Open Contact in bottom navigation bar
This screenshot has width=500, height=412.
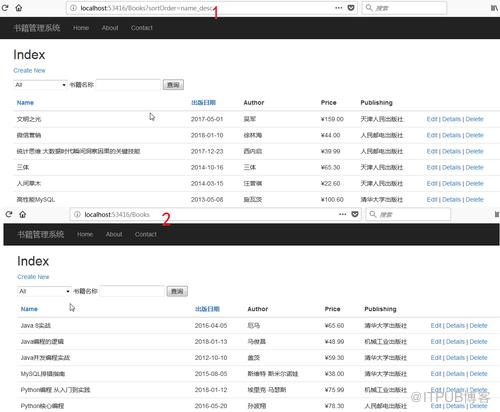pyautogui.click(x=146, y=235)
